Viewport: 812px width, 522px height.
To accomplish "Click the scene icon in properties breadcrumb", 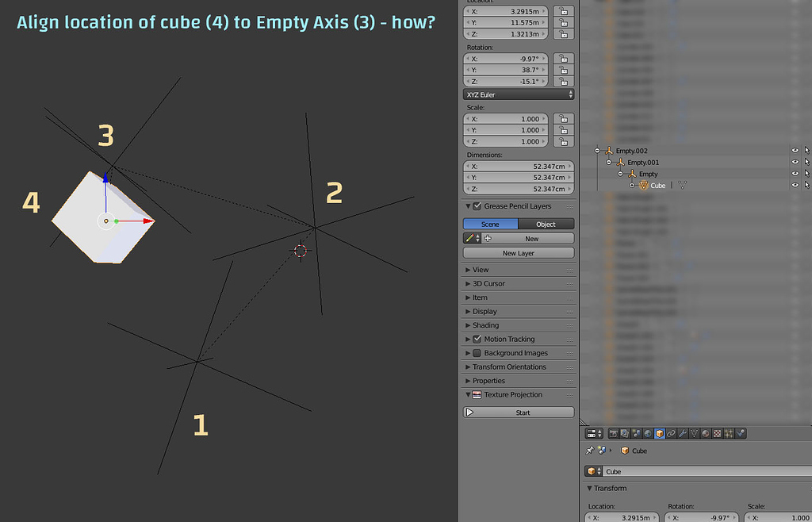I will click(602, 451).
